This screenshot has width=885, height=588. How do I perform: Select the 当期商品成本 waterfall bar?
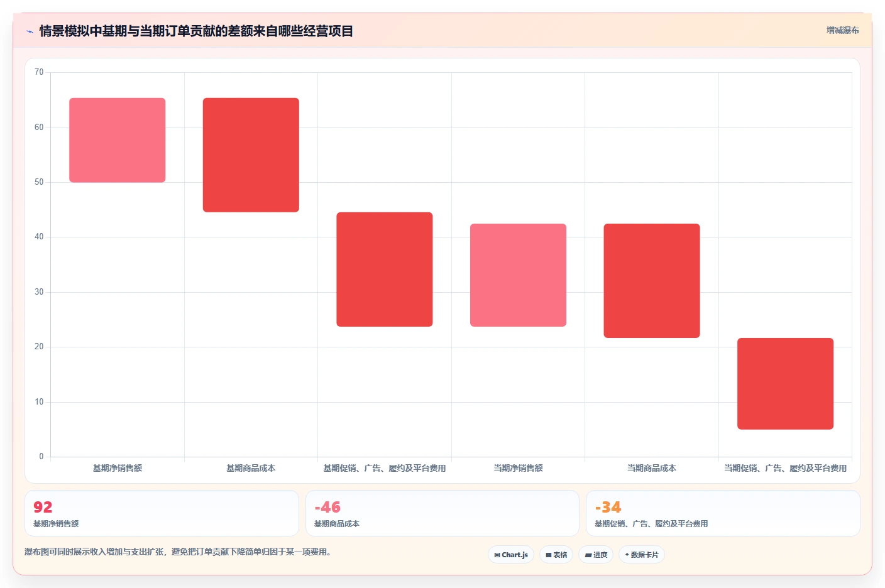coord(652,281)
